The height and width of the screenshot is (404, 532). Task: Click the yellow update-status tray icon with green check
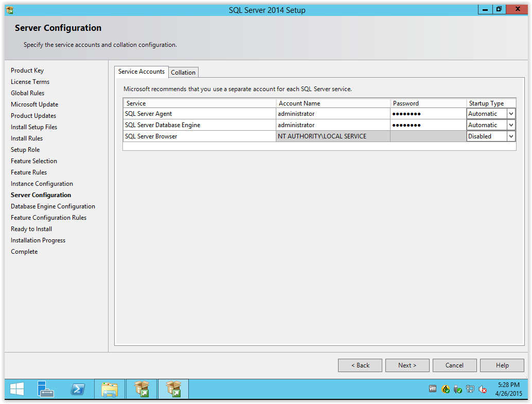[446, 389]
